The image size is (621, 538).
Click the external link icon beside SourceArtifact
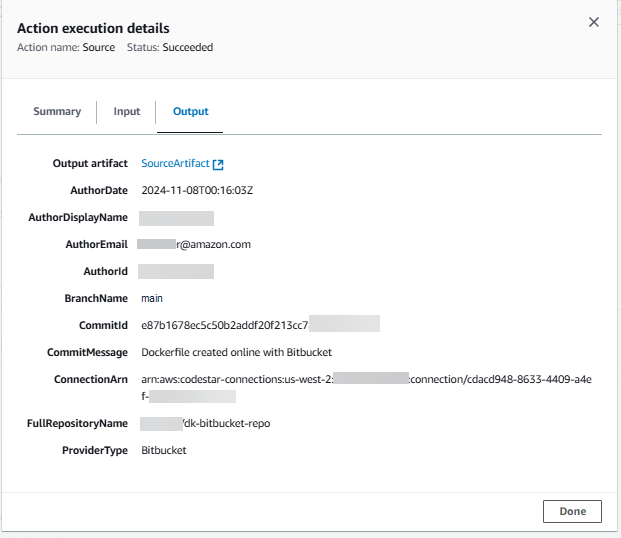pyautogui.click(x=218, y=164)
